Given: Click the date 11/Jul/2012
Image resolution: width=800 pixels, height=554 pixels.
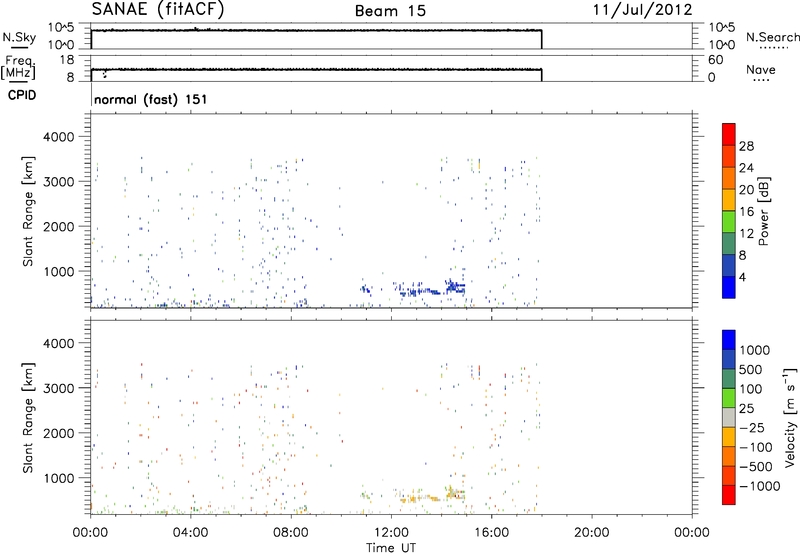Looking at the screenshot, I should (642, 10).
